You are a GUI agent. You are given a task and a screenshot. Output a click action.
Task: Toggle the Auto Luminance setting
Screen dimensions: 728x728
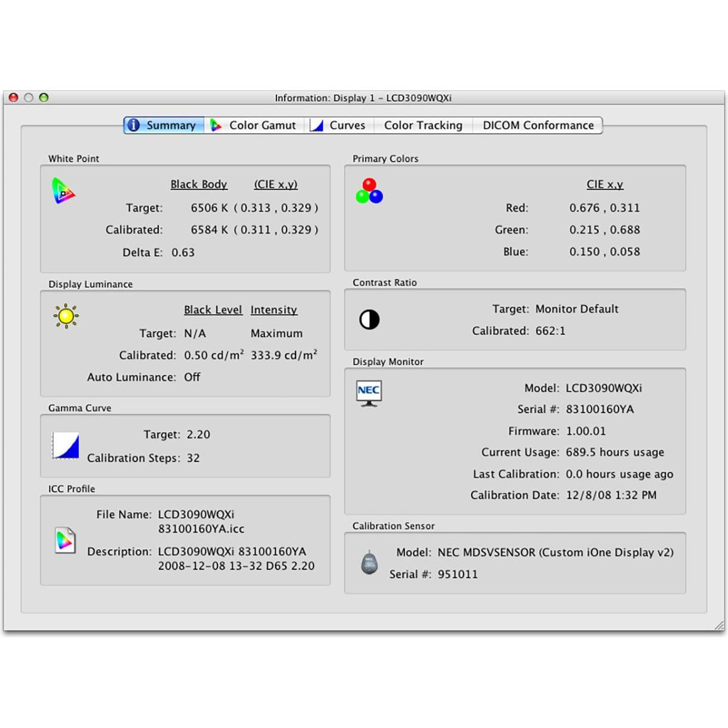coord(192,377)
